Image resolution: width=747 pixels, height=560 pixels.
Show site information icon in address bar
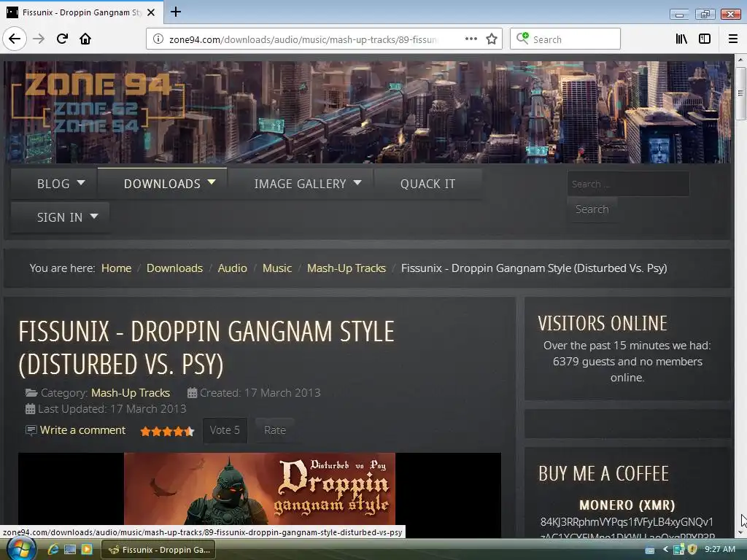tap(158, 39)
